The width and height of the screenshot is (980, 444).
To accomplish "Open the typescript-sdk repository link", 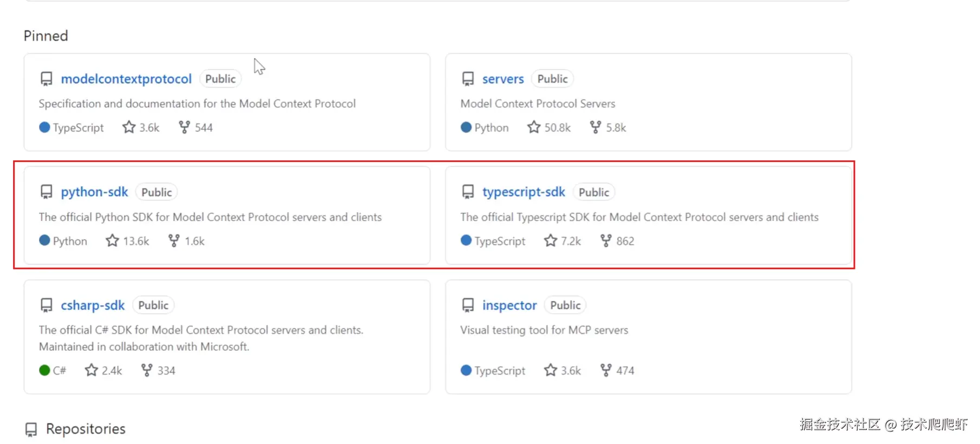I will [524, 192].
